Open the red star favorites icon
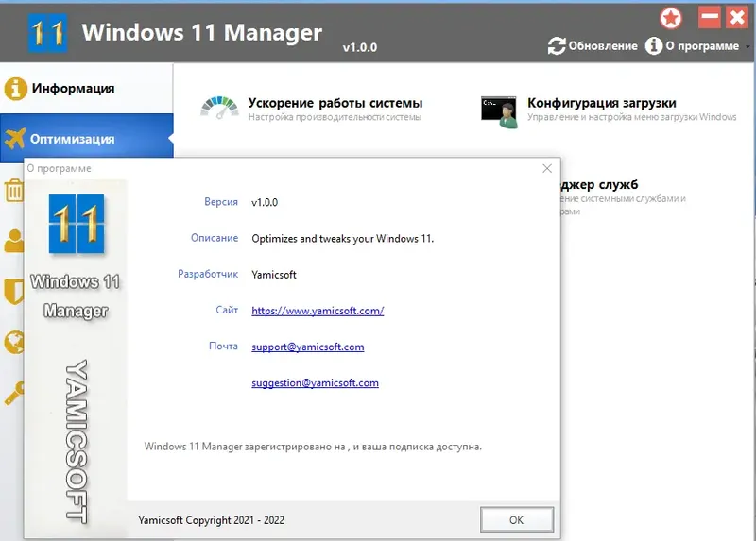 [x=671, y=18]
